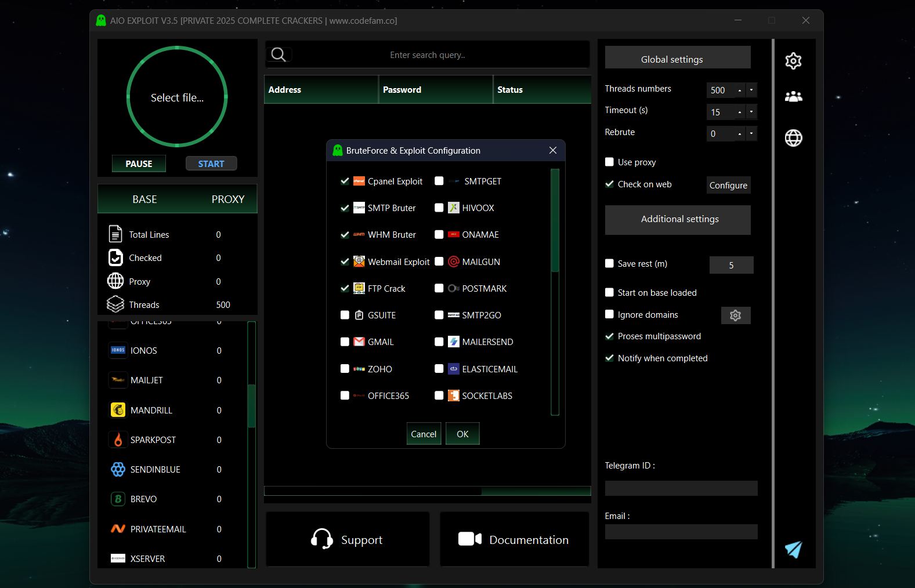Click the MANDRILL logo icon
This screenshot has width=915, height=588.
pos(118,410)
